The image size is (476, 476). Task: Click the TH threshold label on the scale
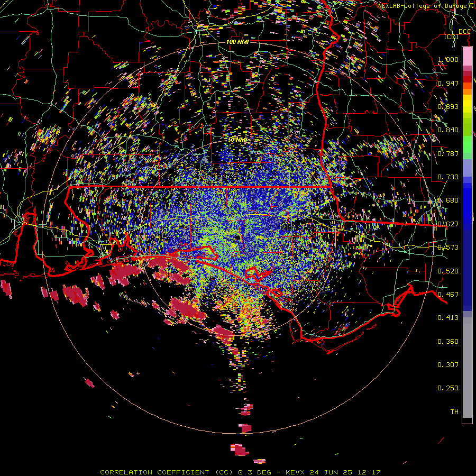coord(454,411)
